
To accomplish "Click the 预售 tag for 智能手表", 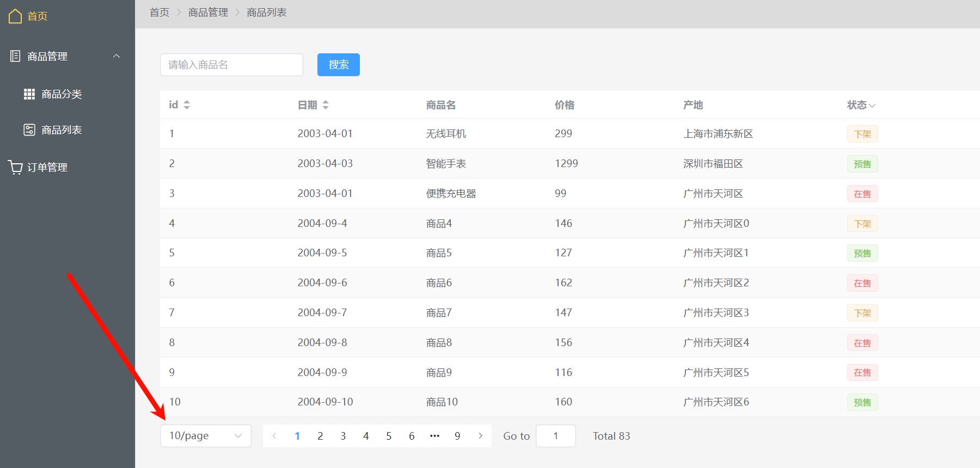I will tap(862, 164).
